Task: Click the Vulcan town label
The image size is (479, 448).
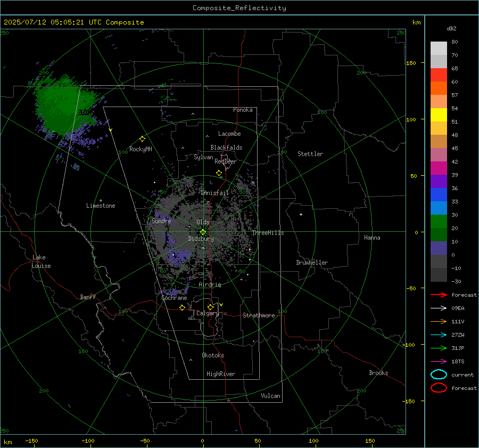Action: tap(271, 396)
